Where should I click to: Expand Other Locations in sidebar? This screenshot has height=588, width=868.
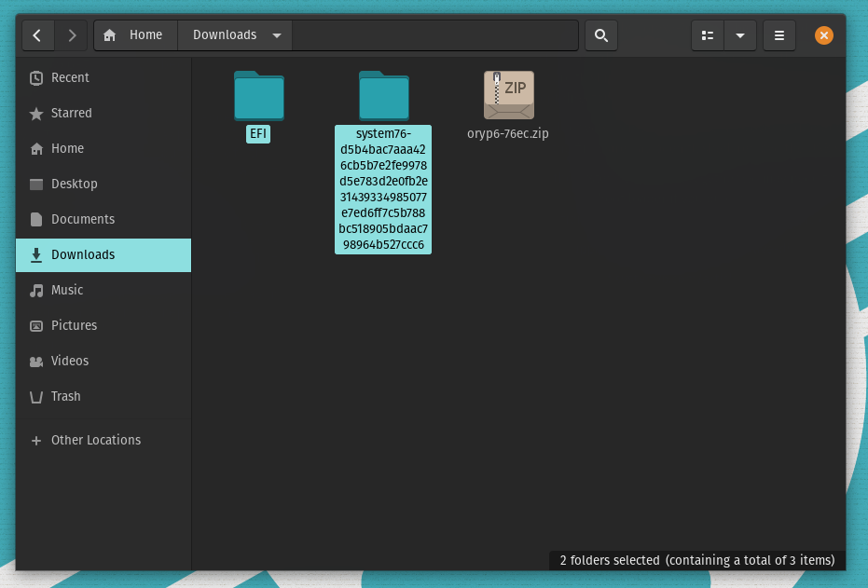[x=95, y=440]
